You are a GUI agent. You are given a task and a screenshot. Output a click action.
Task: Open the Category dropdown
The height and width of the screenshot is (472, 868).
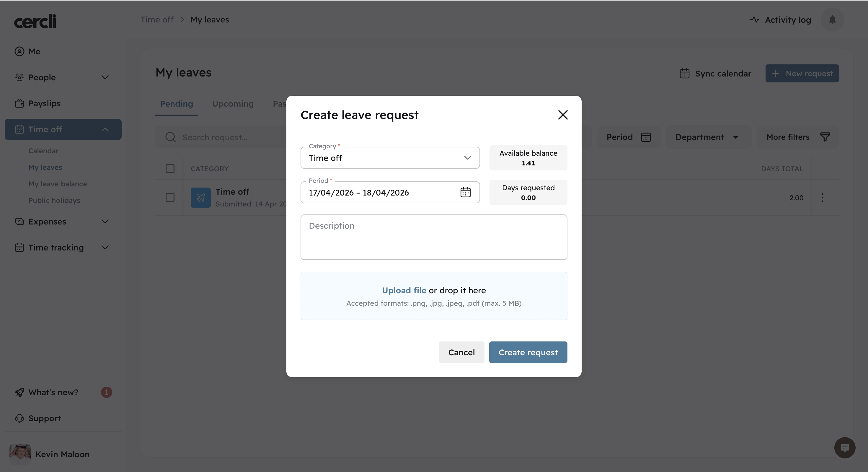coord(390,158)
